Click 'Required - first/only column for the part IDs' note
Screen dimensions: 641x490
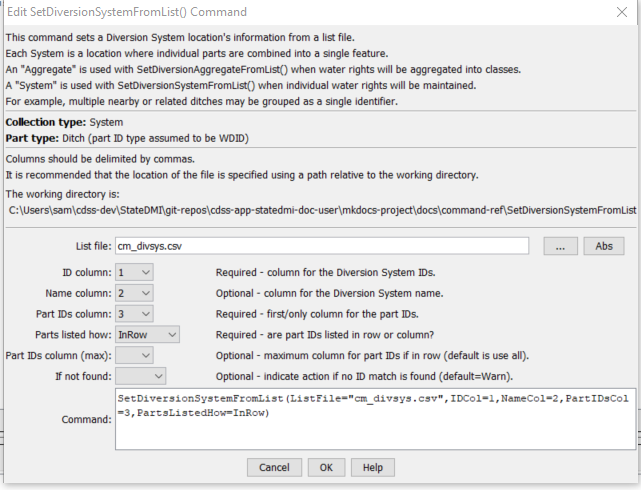click(317, 314)
